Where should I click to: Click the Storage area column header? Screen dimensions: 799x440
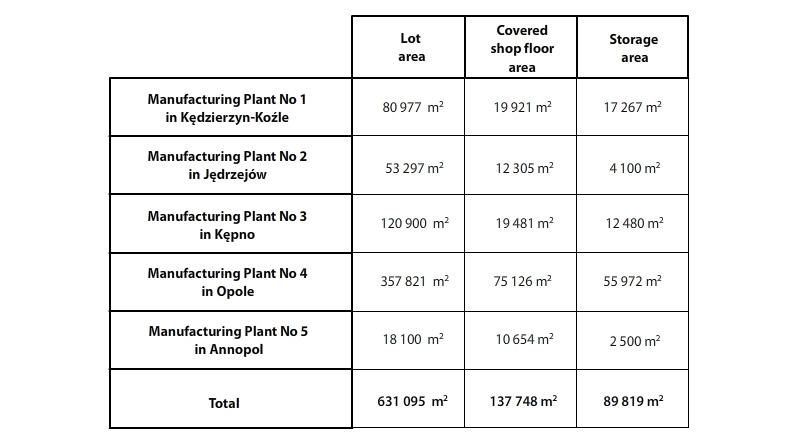click(633, 48)
